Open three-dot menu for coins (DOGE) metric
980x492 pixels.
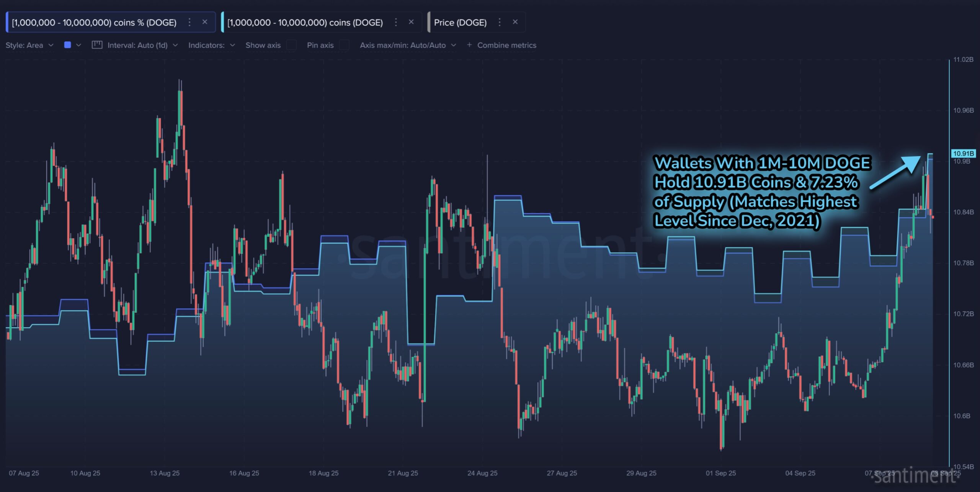click(x=396, y=22)
